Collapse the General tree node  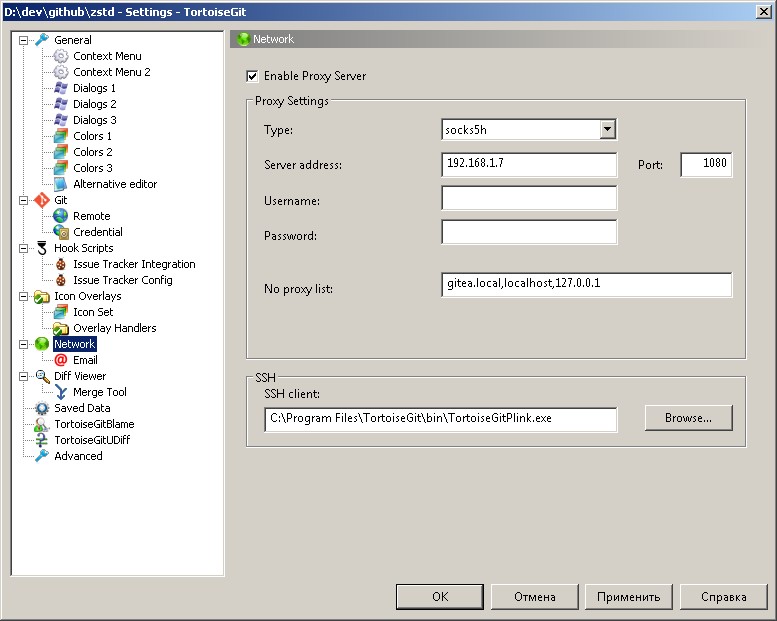[23, 40]
